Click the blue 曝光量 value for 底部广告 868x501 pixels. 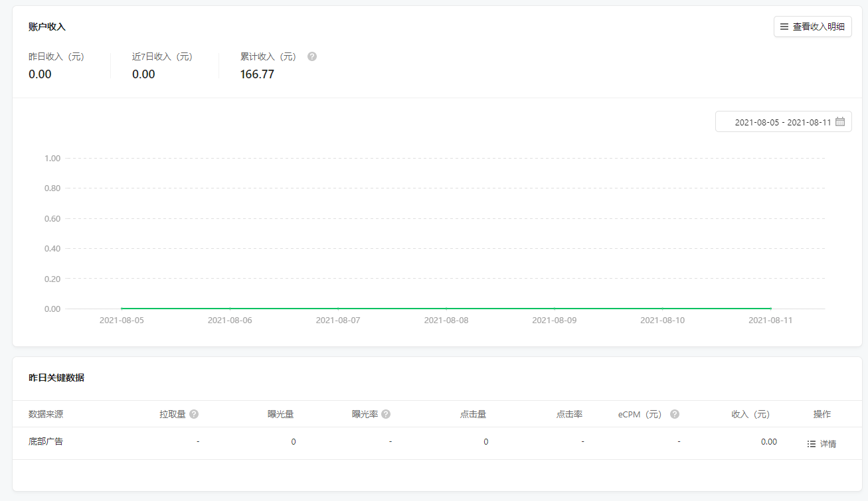(294, 442)
